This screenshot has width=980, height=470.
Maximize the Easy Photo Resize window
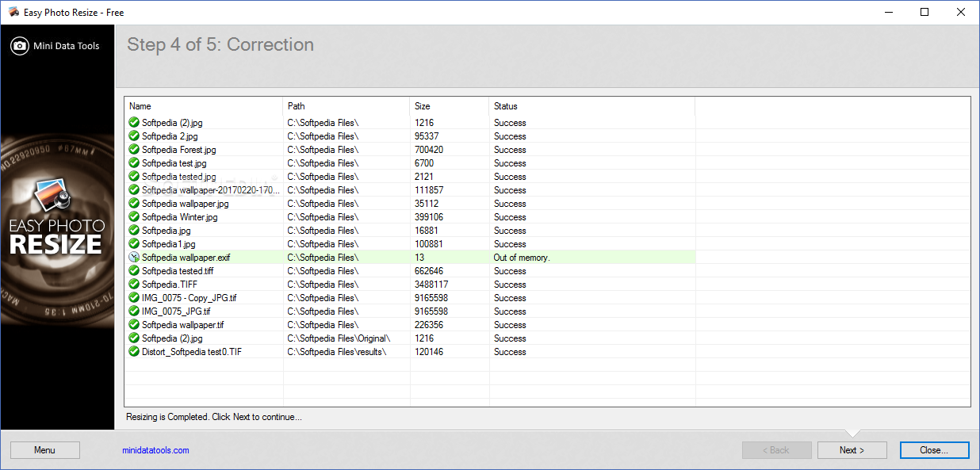pyautogui.click(x=924, y=12)
